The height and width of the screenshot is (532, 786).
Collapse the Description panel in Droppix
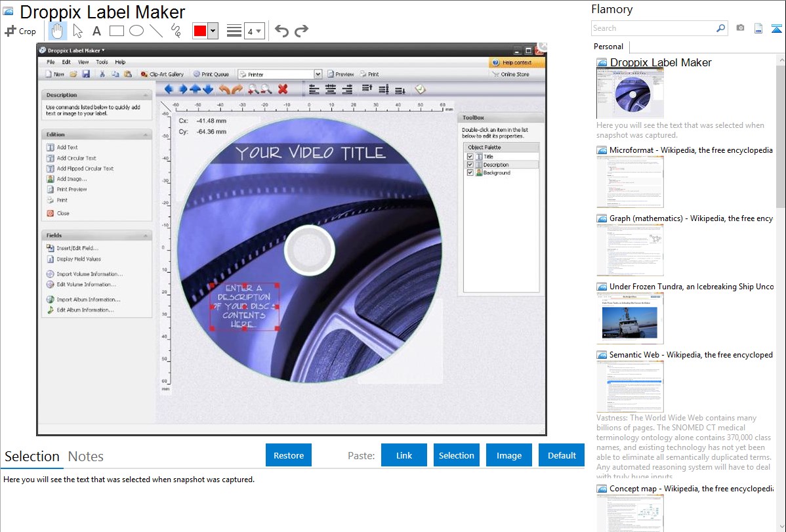pyautogui.click(x=146, y=95)
